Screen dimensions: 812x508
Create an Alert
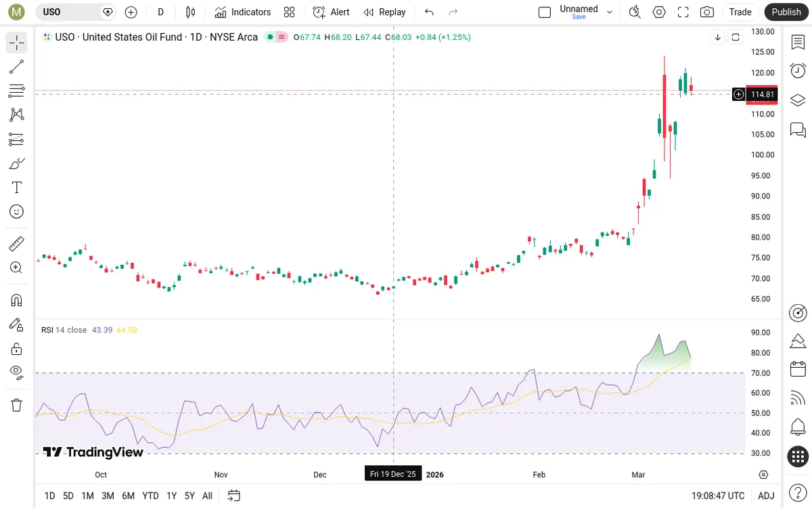point(332,12)
